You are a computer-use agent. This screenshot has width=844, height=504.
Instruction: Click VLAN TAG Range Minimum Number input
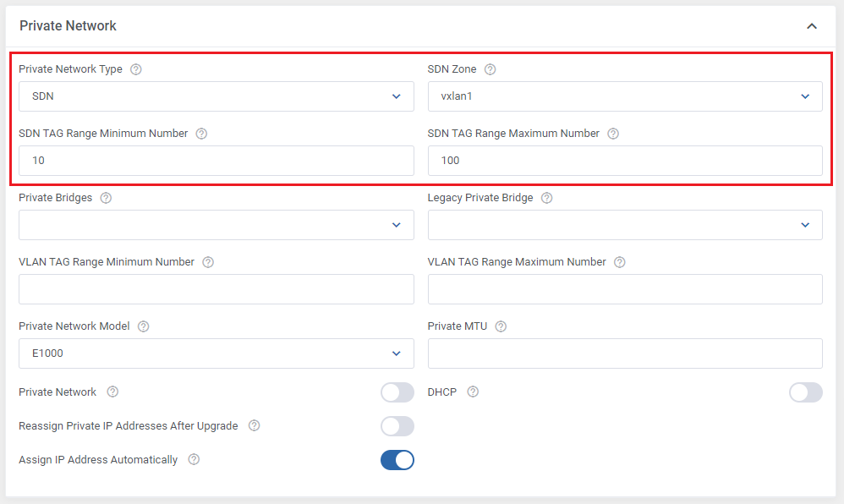point(216,289)
